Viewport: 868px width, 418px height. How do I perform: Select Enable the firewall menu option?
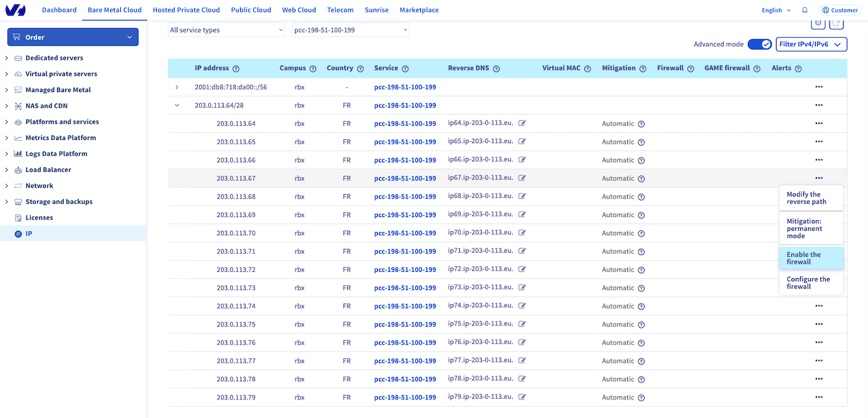[810, 258]
